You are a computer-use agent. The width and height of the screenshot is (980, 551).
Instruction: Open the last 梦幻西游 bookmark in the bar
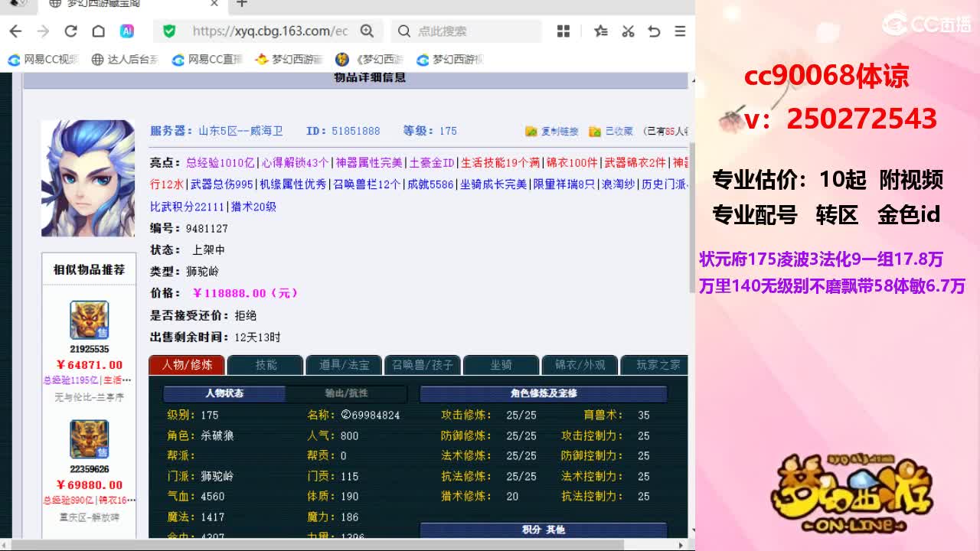[x=450, y=60]
